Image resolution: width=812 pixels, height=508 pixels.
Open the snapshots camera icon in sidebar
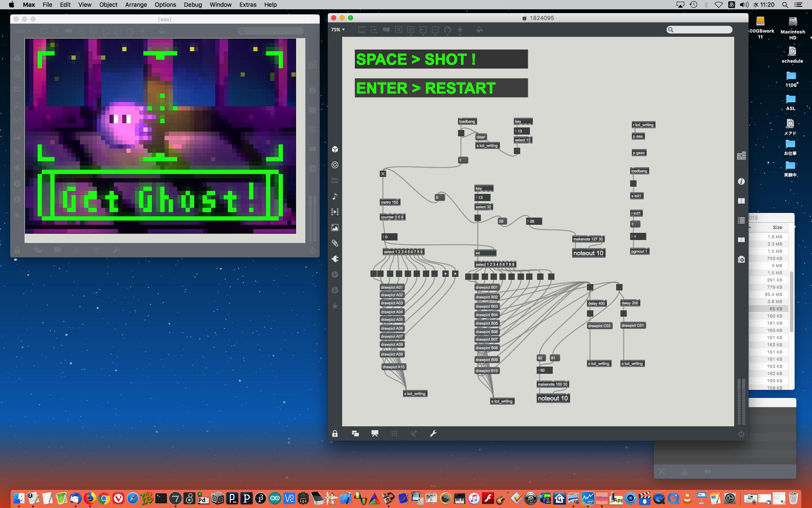tap(741, 260)
